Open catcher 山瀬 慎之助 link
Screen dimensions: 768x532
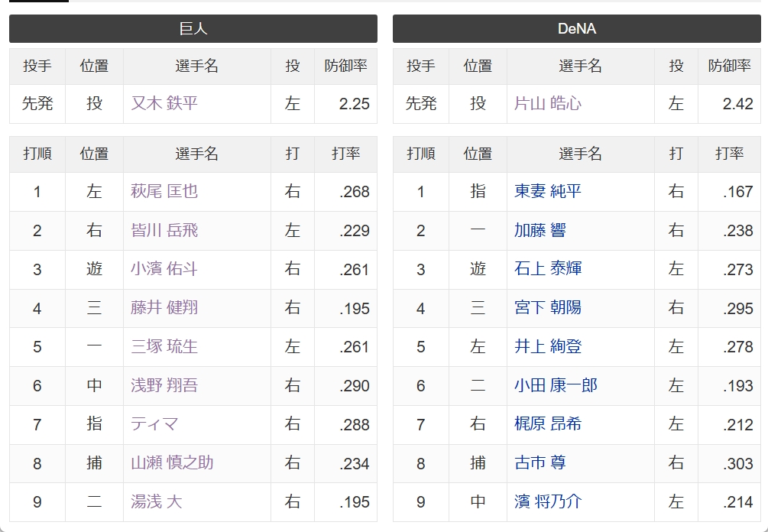point(172,463)
